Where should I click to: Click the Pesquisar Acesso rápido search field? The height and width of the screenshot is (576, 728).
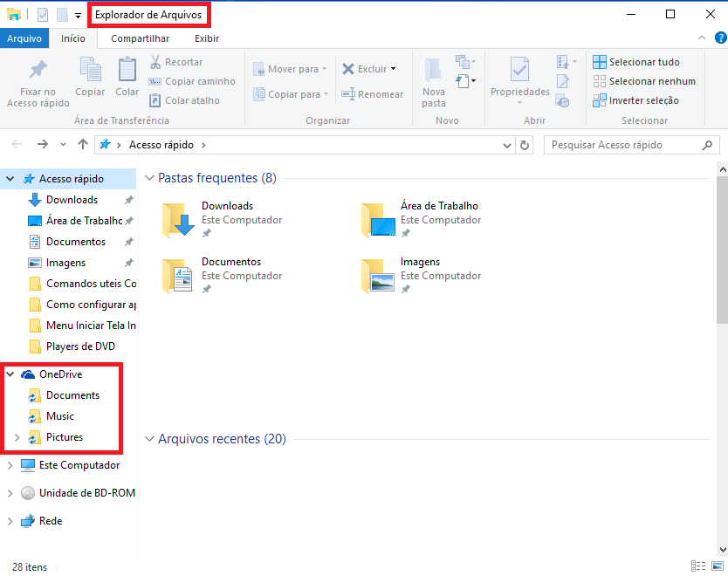(624, 145)
